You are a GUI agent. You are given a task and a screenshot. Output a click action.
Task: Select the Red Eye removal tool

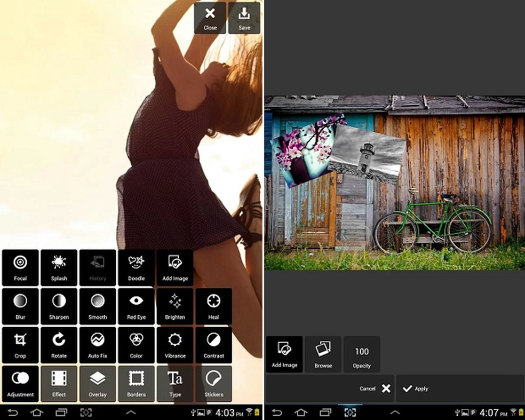(136, 306)
